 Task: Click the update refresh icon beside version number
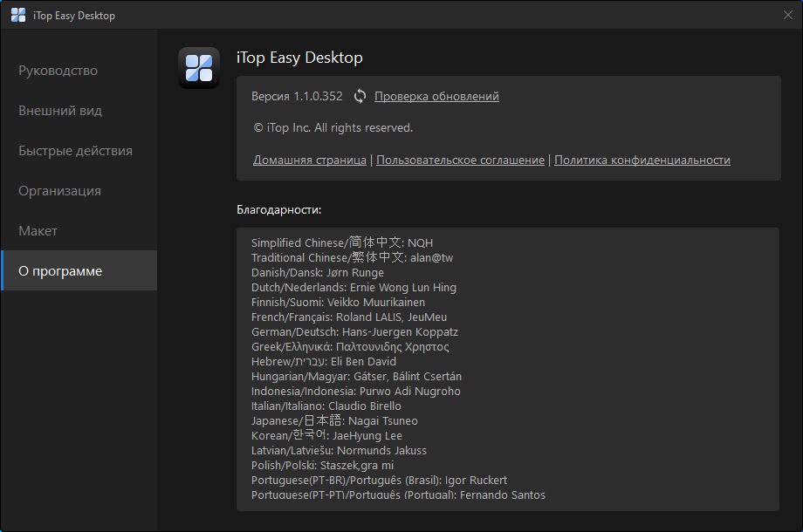(x=360, y=97)
